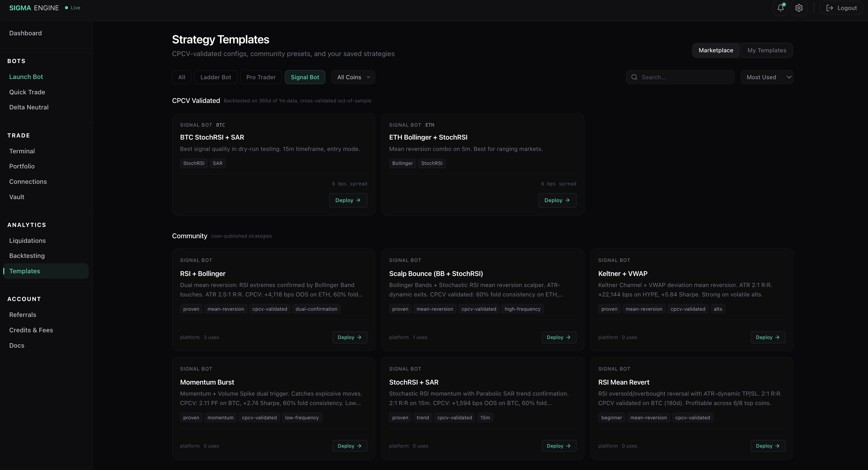
Task: Open the Most Used sort dropdown
Action: 767,77
